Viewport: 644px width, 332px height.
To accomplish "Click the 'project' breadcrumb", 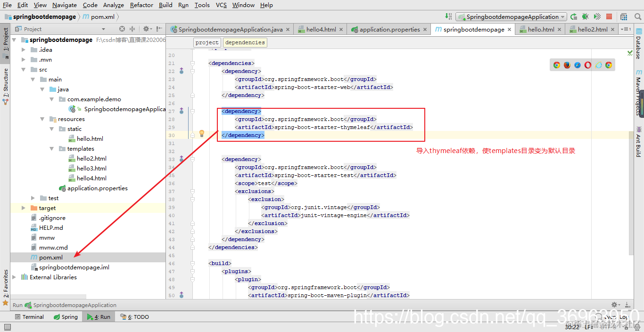I will [x=207, y=42].
